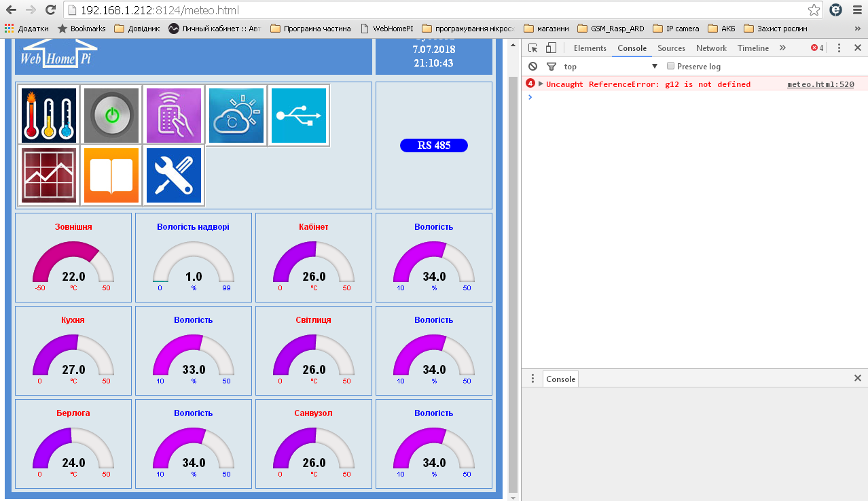The height and width of the screenshot is (501, 868).
Task: Open the Захист рослин bookmark folder
Action: tap(776, 29)
